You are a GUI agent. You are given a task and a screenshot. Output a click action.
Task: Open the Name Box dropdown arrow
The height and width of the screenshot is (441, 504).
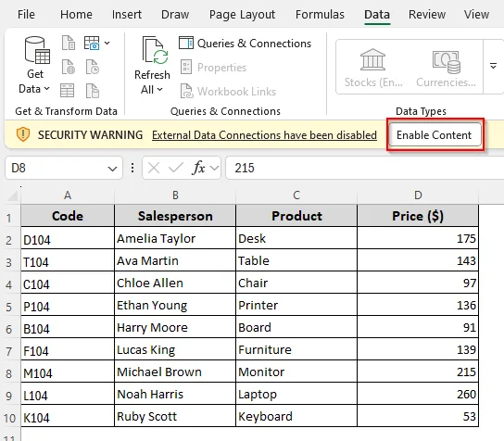pos(112,169)
